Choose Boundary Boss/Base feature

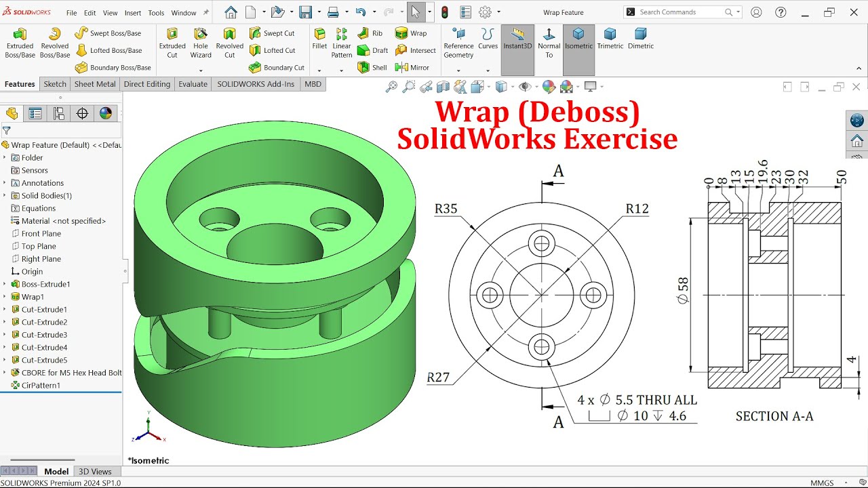[x=113, y=67]
